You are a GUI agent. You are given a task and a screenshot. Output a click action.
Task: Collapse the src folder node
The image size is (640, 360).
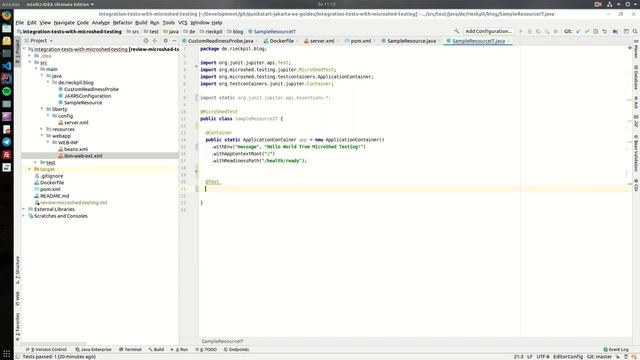(x=30, y=62)
